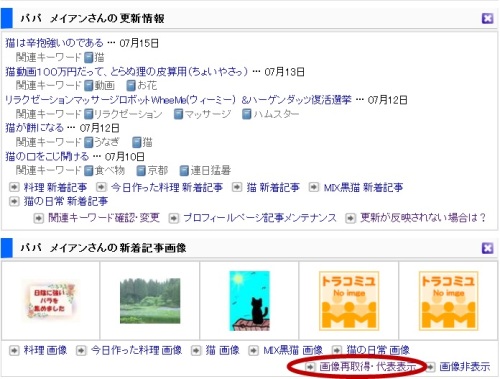Click arrow icon before 画像非表示

[430, 367]
